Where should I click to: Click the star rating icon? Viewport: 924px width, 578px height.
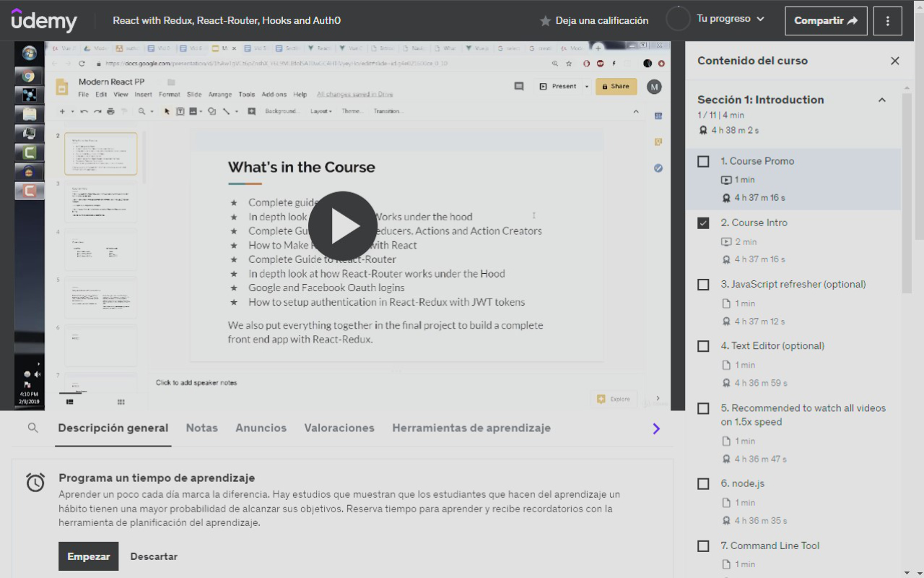point(546,21)
